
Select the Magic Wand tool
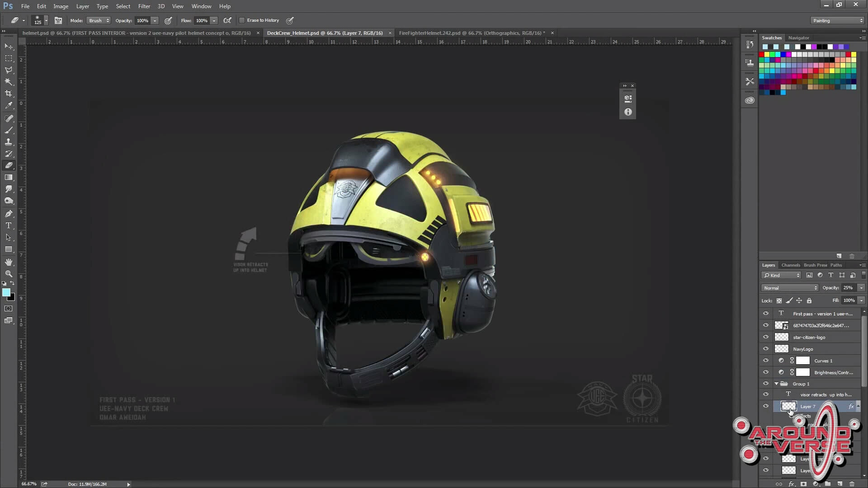click(x=9, y=82)
